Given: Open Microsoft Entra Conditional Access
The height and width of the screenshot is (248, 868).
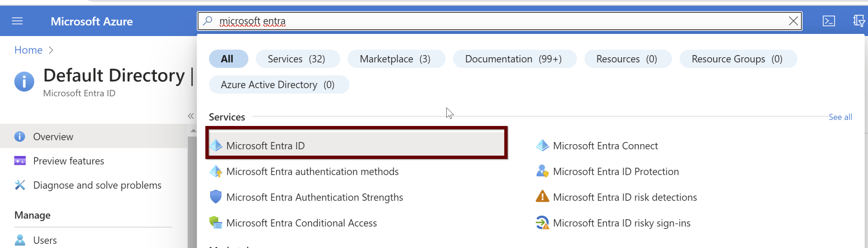Looking at the screenshot, I should pyautogui.click(x=301, y=223).
